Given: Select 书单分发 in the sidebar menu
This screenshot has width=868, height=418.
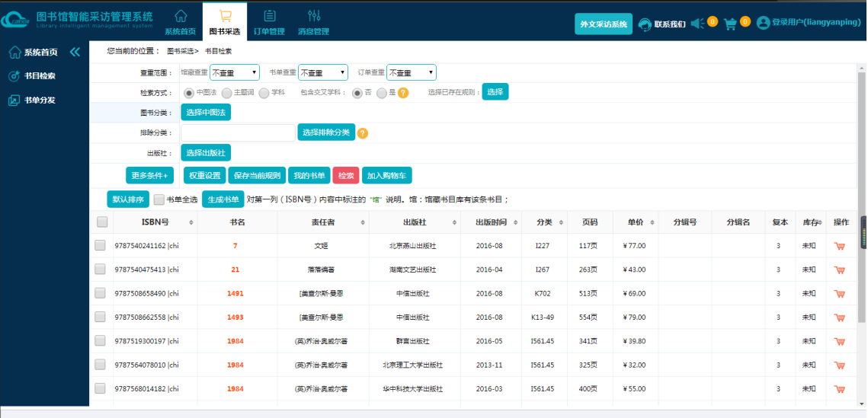Looking at the screenshot, I should click(40, 101).
